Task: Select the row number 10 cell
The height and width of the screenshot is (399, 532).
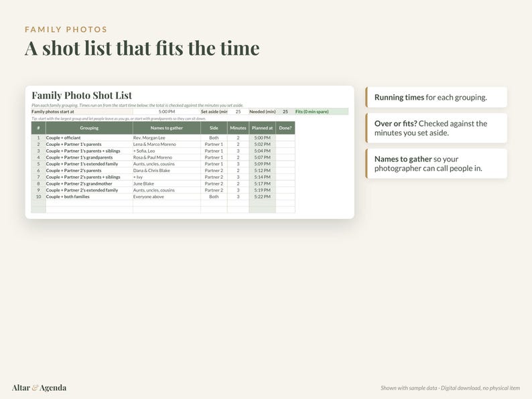Action: [x=38, y=197]
